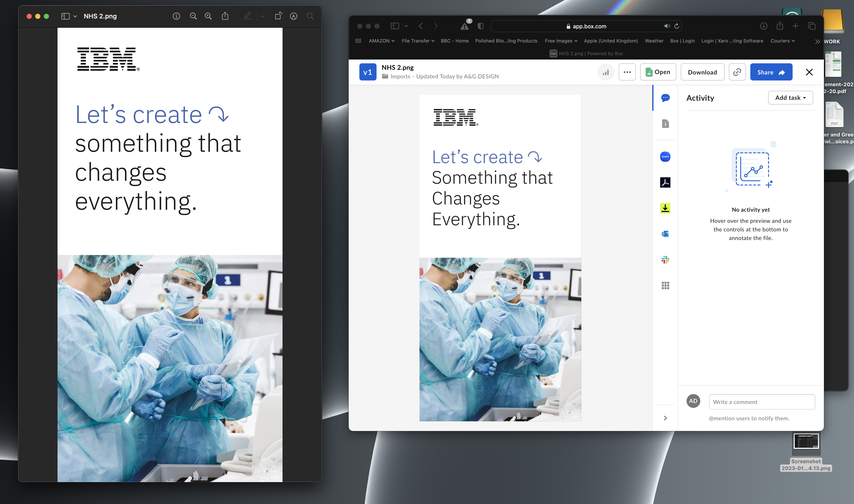Expand File Transfer bookmarks folder
Viewport: 854px width, 504px height.
[418, 41]
